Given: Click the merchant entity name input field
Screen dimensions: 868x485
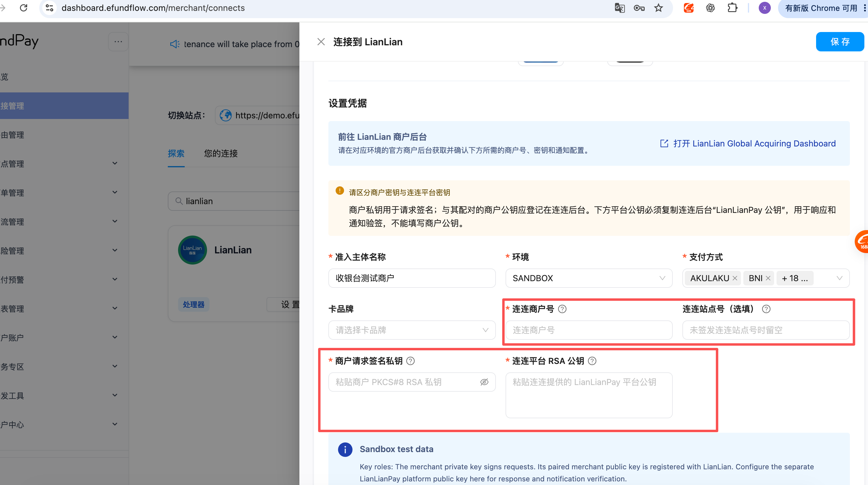Looking at the screenshot, I should 412,278.
